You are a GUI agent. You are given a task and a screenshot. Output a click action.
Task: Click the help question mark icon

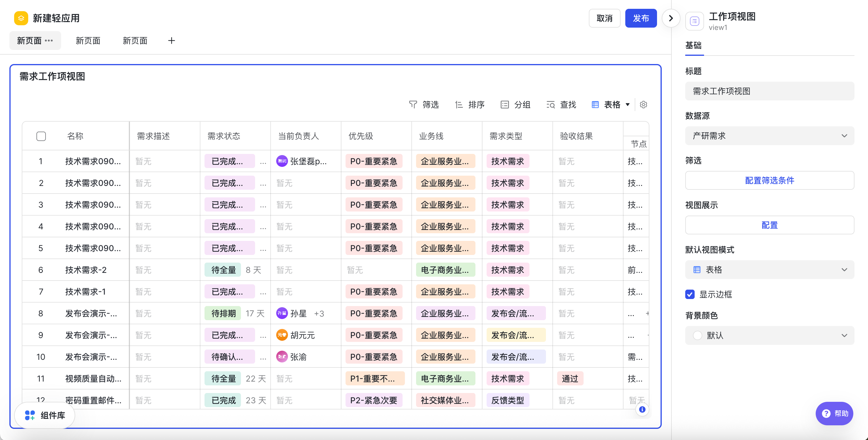point(826,413)
